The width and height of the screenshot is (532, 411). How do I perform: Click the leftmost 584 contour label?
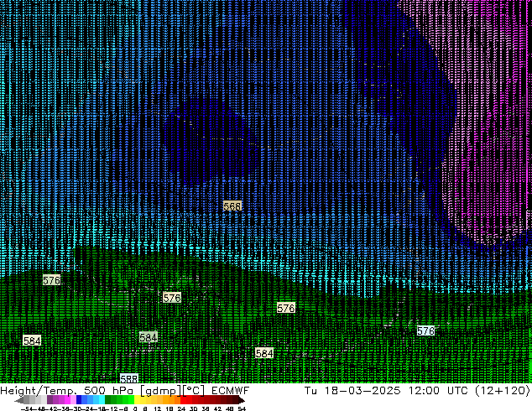click(x=32, y=341)
